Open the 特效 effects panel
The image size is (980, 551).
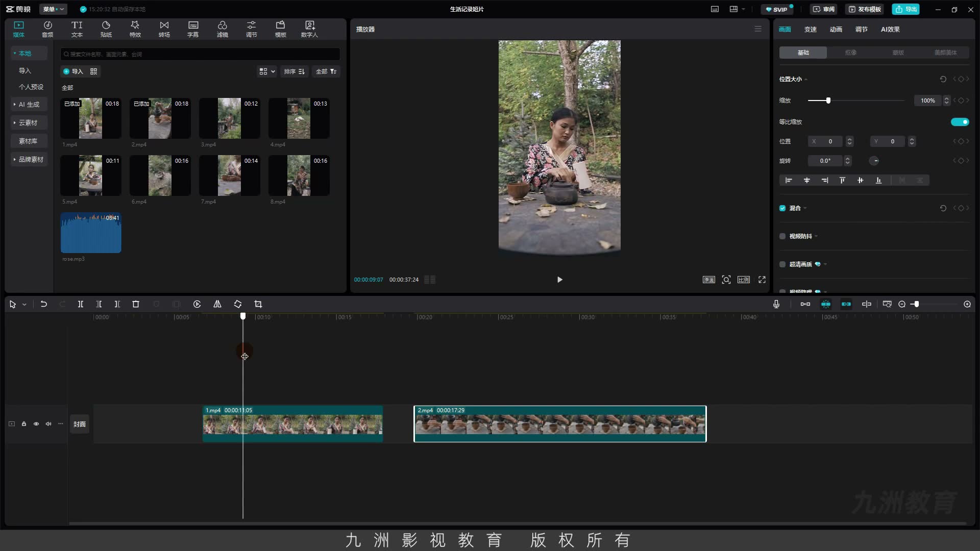pos(135,29)
